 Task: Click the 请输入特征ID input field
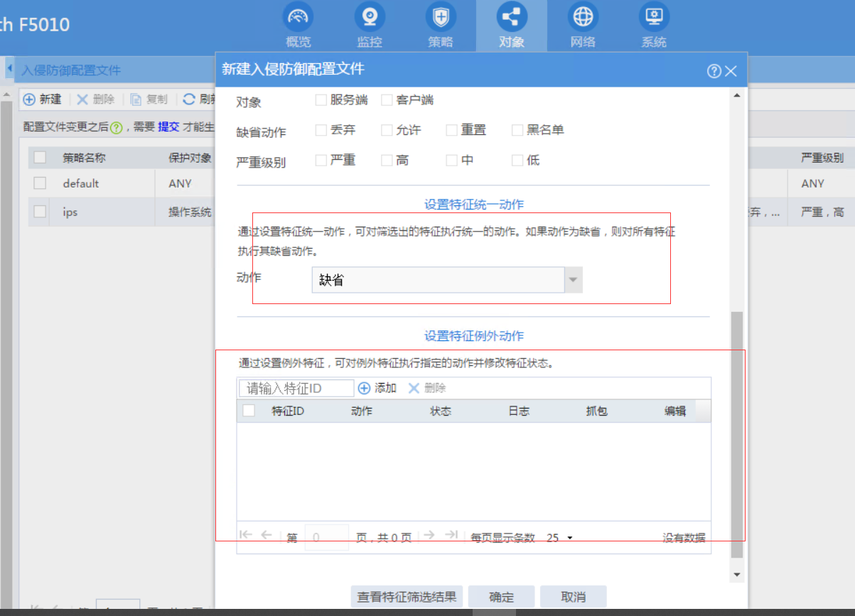pyautogui.click(x=296, y=388)
